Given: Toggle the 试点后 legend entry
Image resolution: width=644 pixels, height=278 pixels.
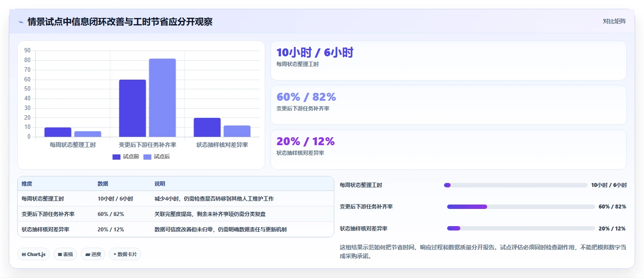Looking at the screenshot, I should click(156, 157).
